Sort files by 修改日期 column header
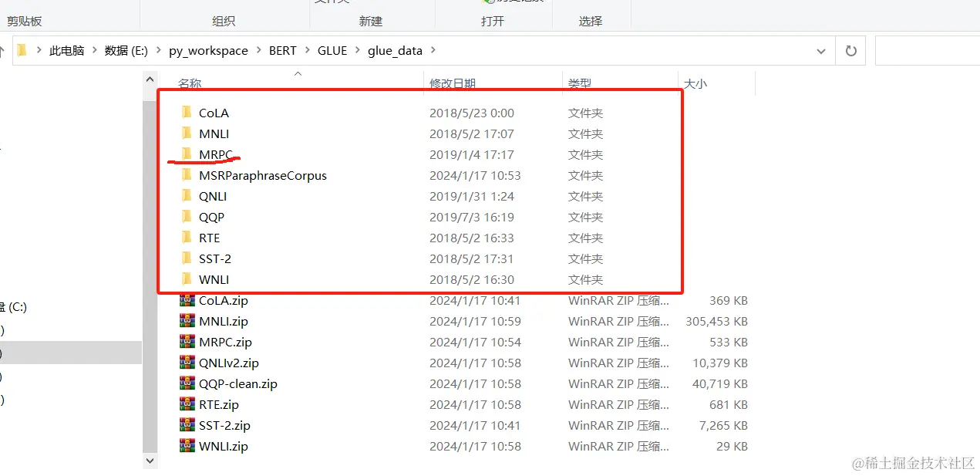 [453, 83]
